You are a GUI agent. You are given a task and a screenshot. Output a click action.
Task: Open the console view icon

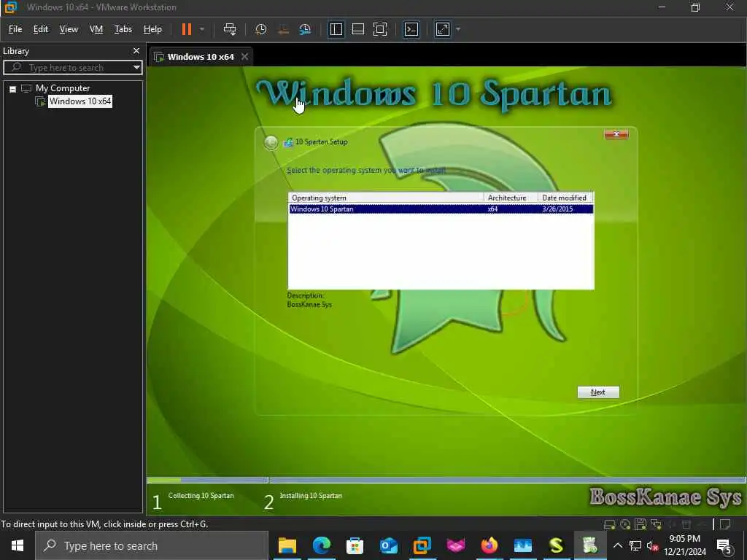(x=411, y=29)
